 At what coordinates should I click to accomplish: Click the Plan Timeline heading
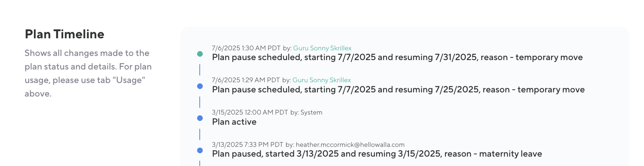(64, 34)
